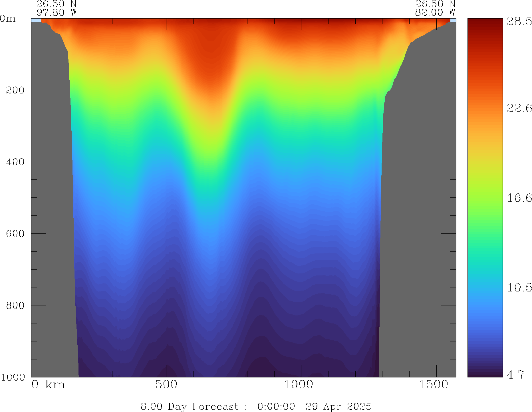Click the 500 distance axis label

(166, 385)
